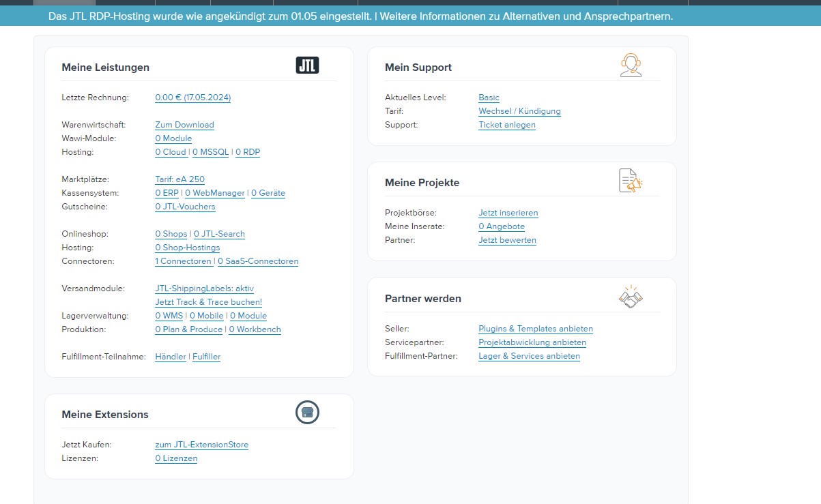821x504 pixels.
Task: Open the Tarif: eA 250 marketplace link
Action: tap(180, 179)
